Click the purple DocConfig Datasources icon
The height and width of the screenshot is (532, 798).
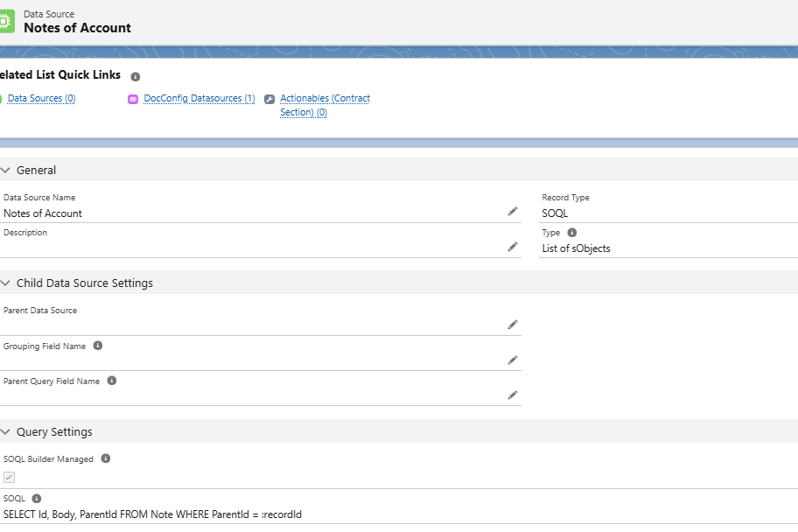[133, 99]
